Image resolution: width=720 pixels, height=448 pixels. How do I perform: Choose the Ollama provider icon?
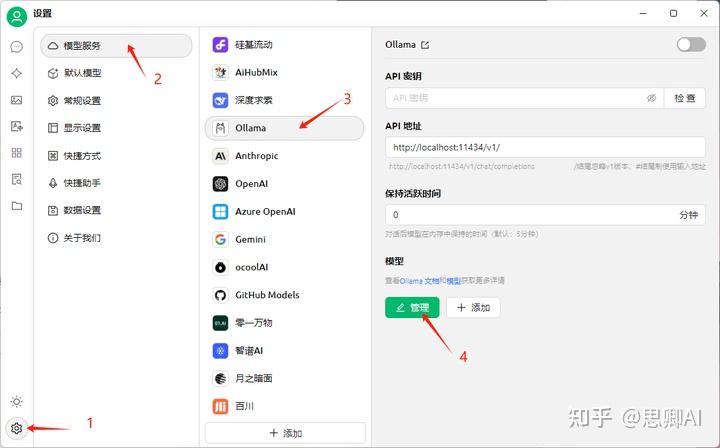220,128
